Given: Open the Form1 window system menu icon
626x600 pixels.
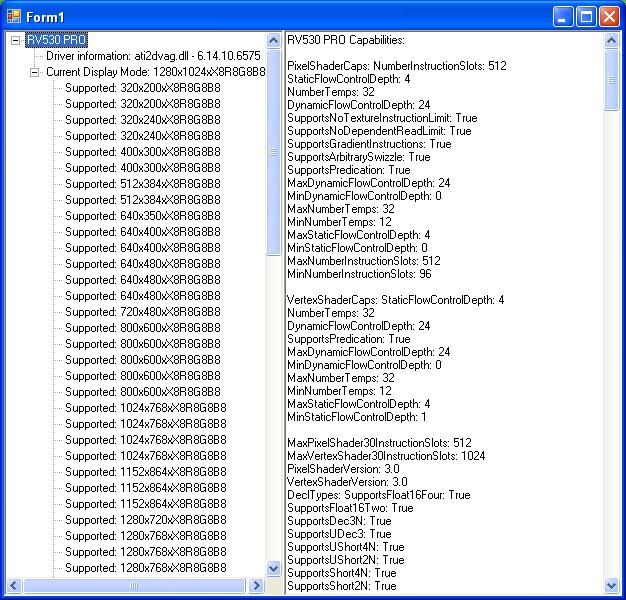Looking at the screenshot, I should (x=14, y=16).
